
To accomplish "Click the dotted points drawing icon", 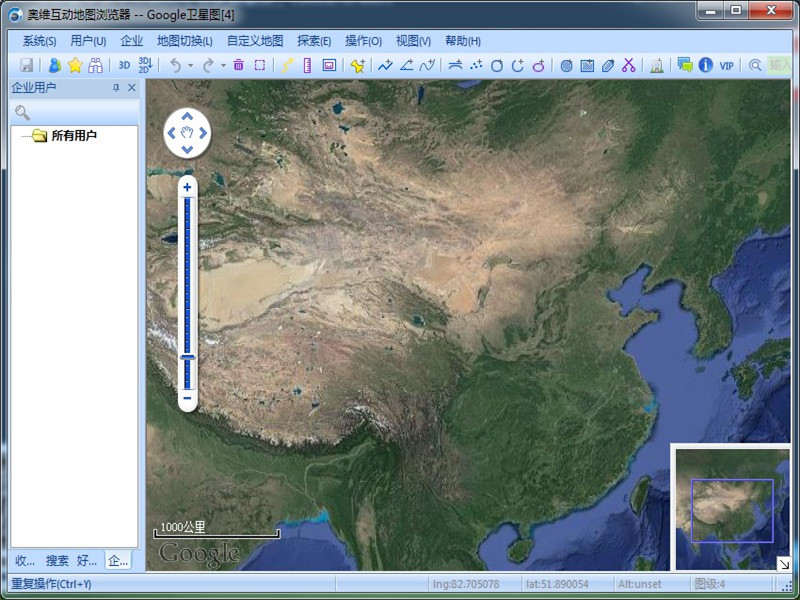I will point(476,65).
